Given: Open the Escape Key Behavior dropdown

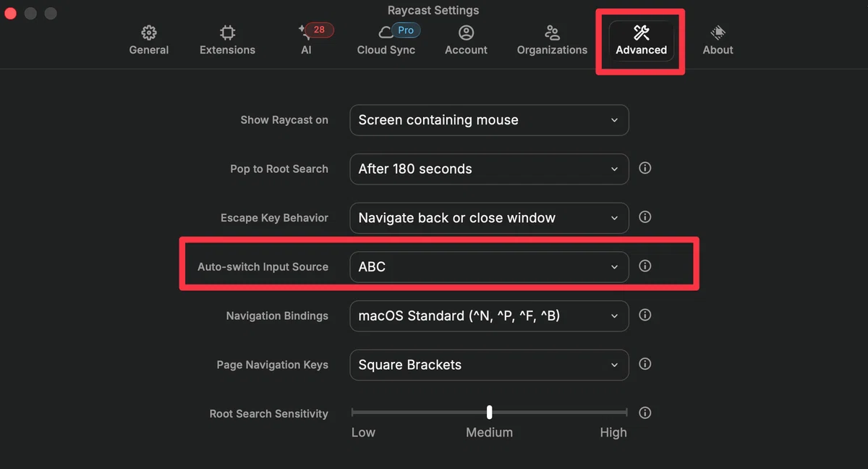Looking at the screenshot, I should click(x=489, y=218).
